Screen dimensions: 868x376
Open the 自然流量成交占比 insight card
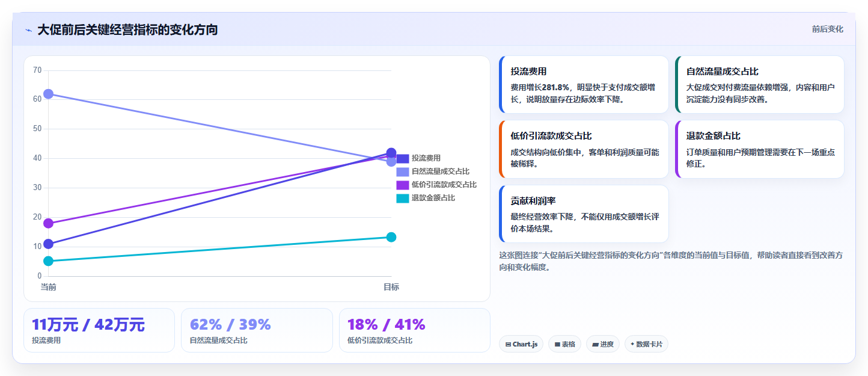point(759,85)
